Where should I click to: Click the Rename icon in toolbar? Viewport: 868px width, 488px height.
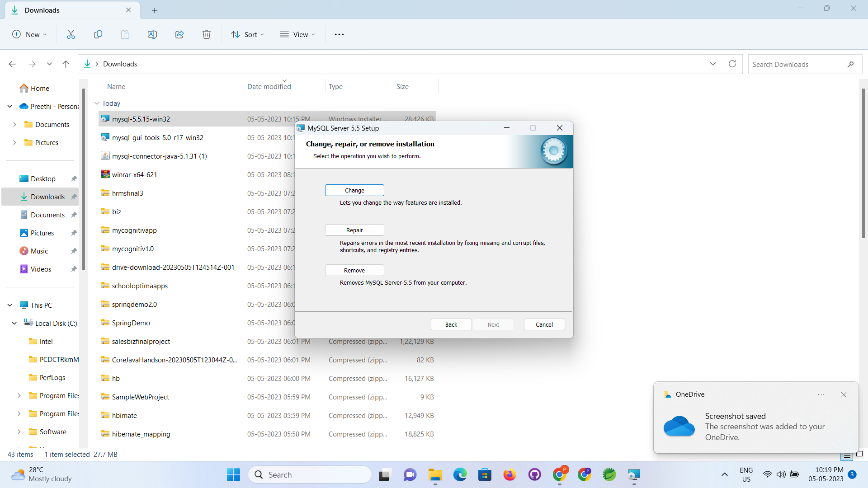point(152,34)
